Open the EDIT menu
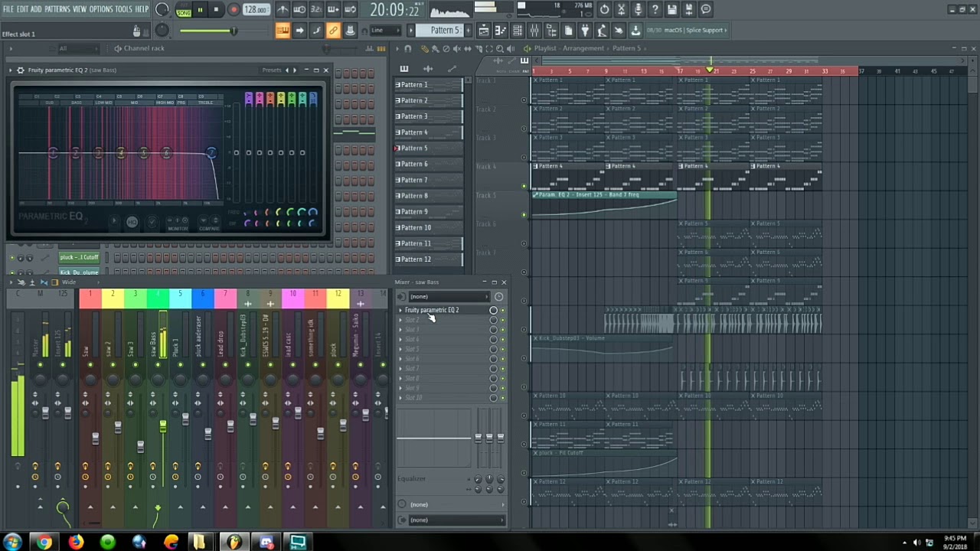The height and width of the screenshot is (551, 980). tap(22, 9)
